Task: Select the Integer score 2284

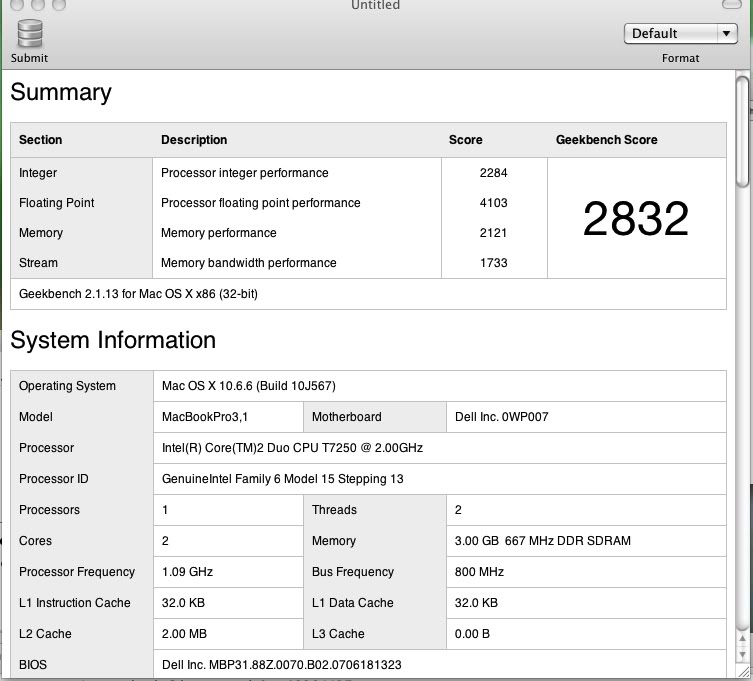Action: pos(493,173)
